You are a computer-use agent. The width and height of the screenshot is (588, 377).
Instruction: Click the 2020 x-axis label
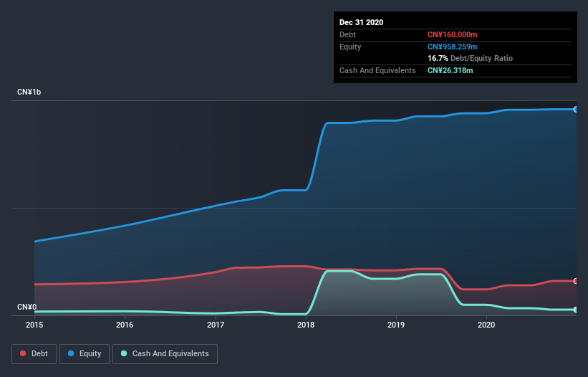[486, 325]
